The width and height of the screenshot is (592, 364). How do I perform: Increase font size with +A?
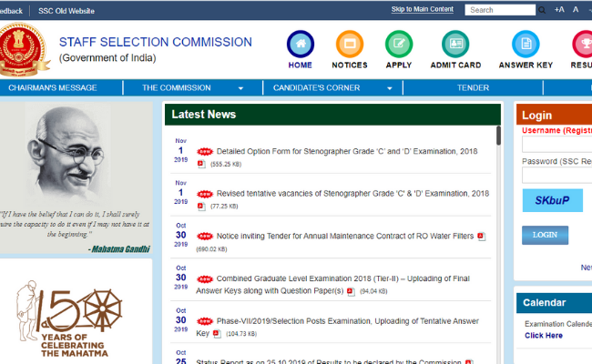point(559,10)
